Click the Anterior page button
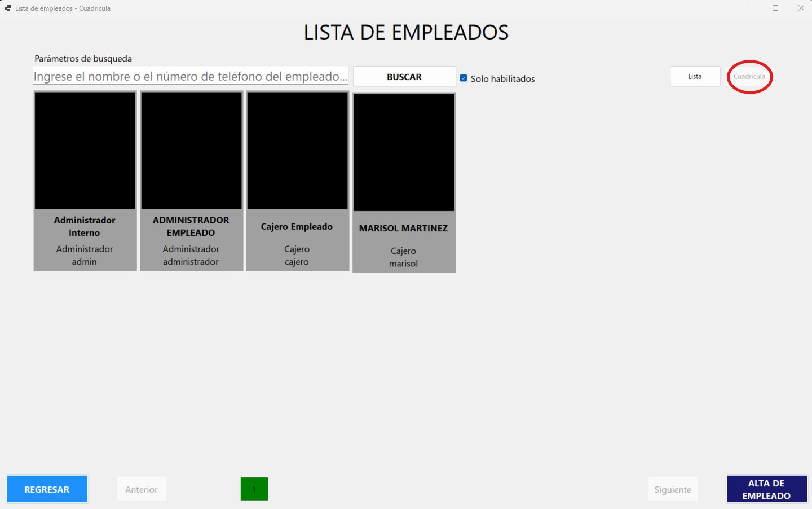This screenshot has width=812, height=509. coord(142,489)
